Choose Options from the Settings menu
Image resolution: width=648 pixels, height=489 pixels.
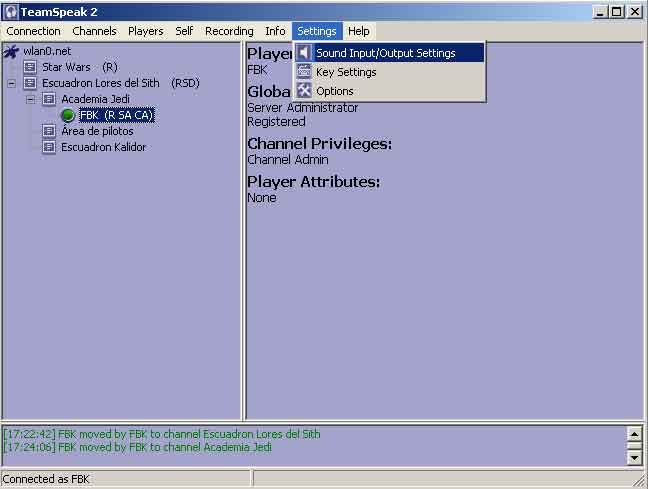389,91
